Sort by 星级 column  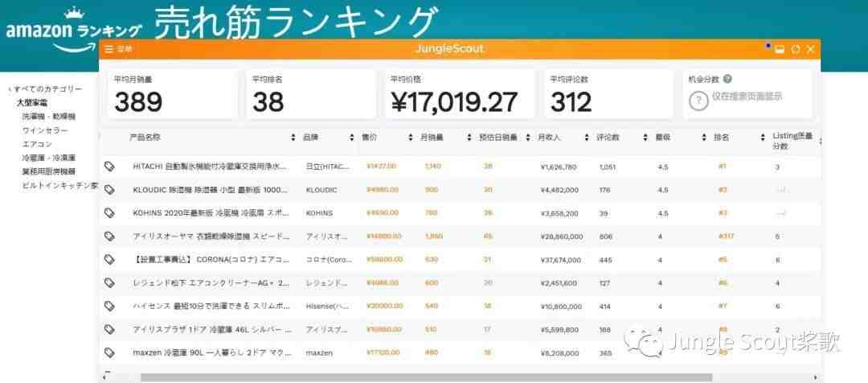click(x=703, y=137)
